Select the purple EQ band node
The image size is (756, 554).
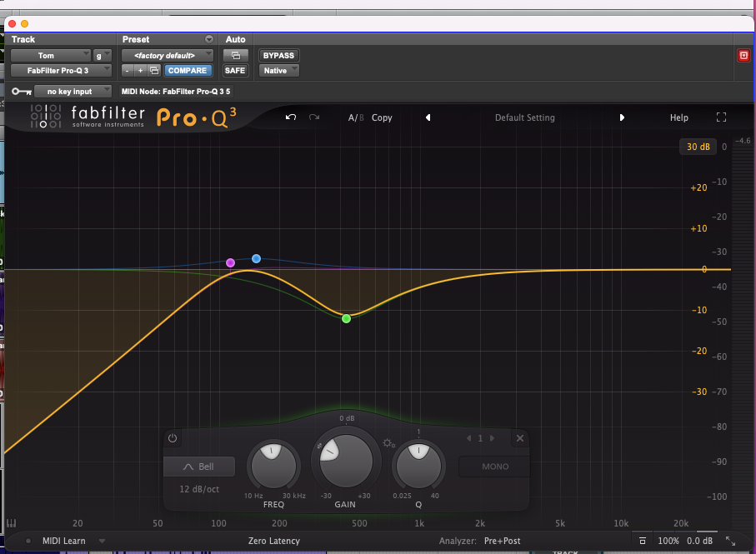click(x=230, y=262)
